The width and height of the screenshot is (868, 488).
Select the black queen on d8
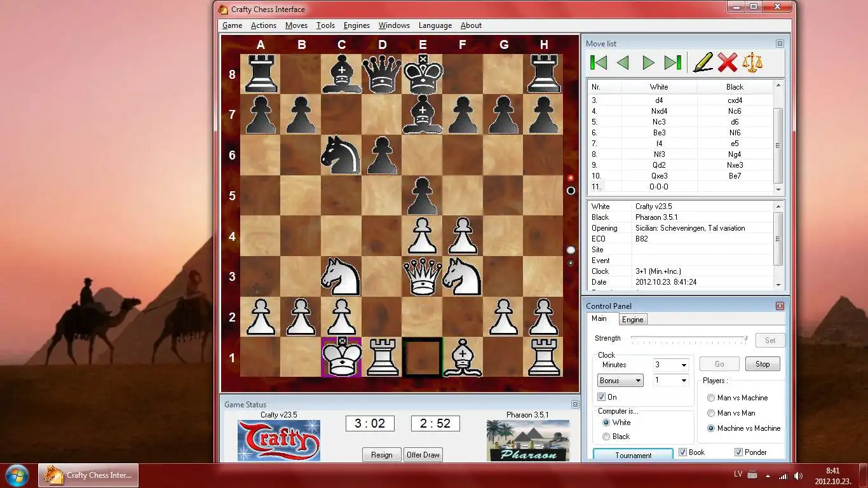pos(382,74)
